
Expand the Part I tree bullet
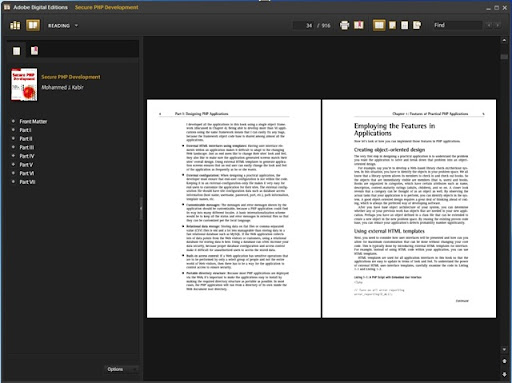(x=13, y=130)
